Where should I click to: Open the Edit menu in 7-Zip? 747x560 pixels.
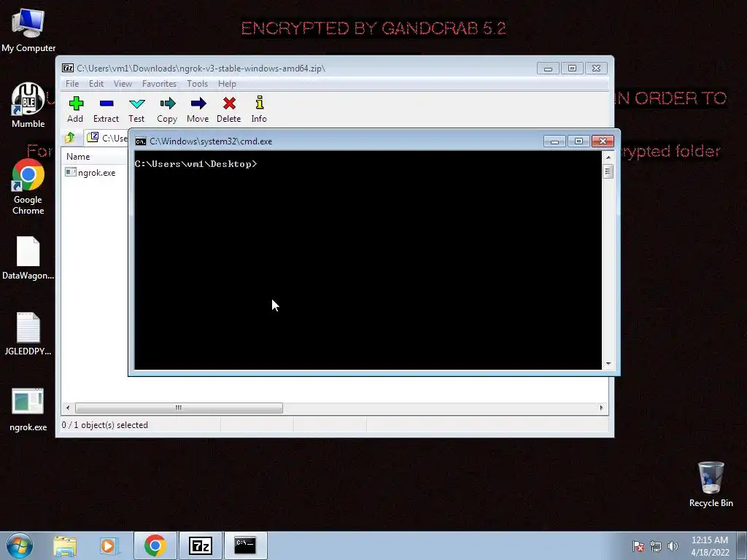click(x=96, y=84)
